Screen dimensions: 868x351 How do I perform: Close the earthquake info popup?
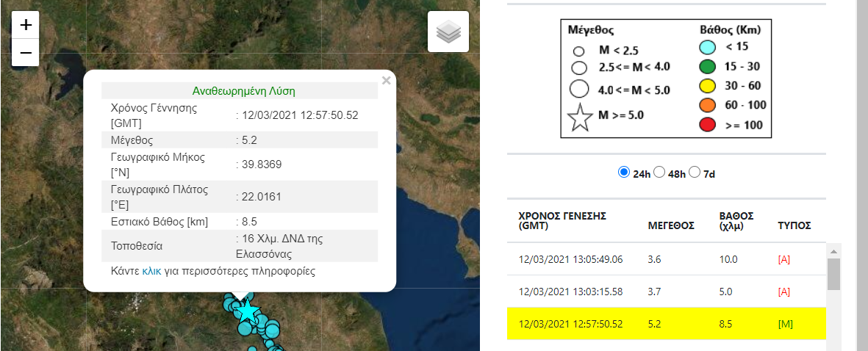[x=386, y=81]
